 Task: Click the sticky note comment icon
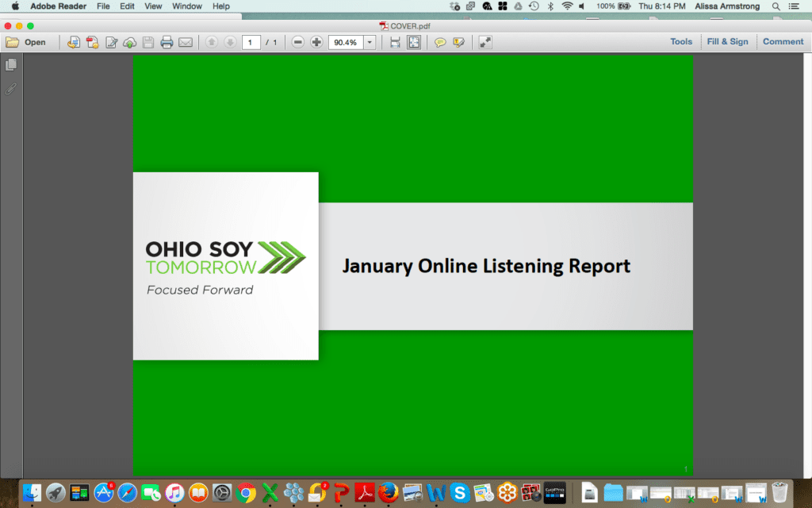click(440, 43)
